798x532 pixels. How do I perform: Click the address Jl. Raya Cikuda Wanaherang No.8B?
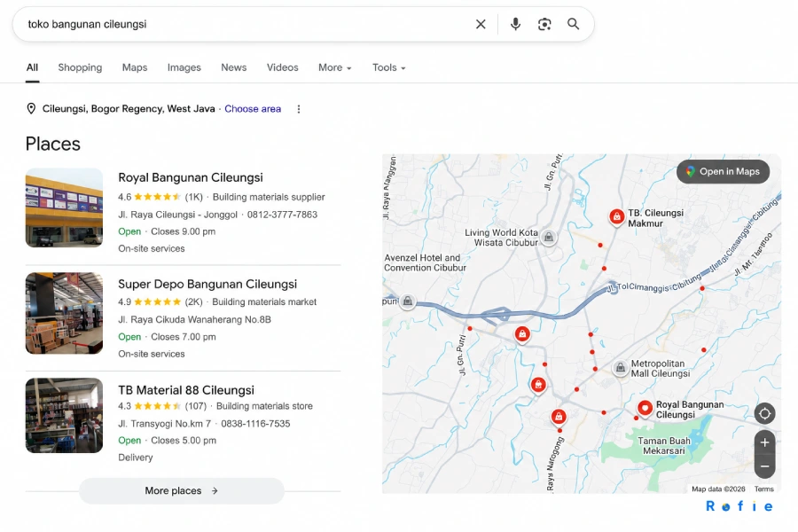point(194,319)
